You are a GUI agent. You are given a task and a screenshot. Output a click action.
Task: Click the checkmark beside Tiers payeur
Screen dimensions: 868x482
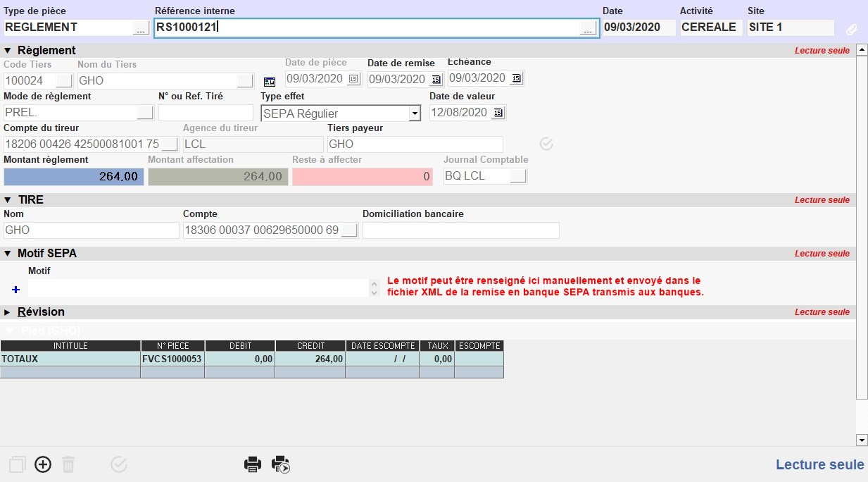(x=546, y=144)
